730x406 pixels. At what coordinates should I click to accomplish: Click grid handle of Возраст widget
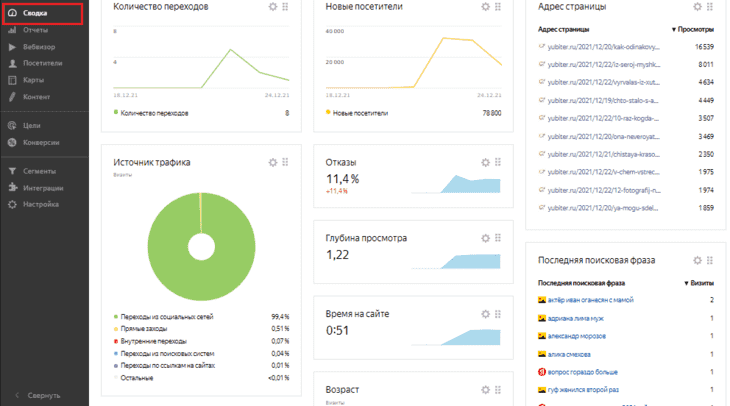click(498, 390)
